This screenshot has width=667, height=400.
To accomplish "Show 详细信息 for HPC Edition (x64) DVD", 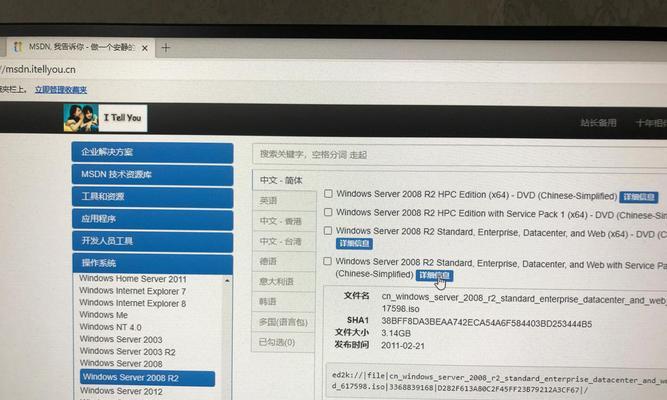I will coord(638,197).
